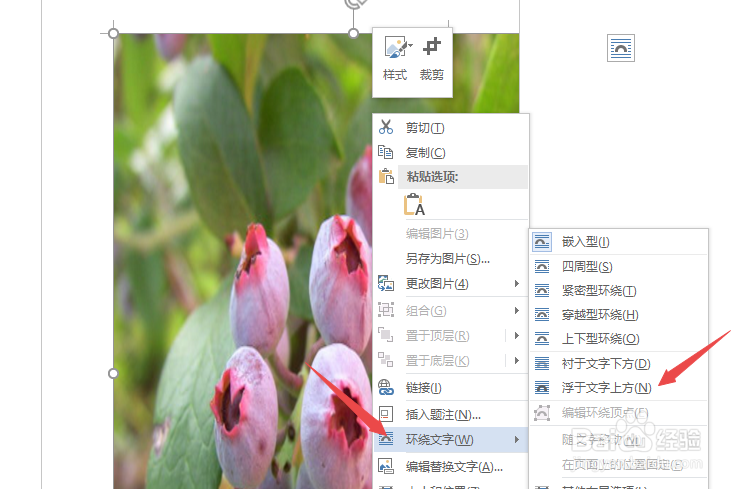Choose 在页面上的位置固定 submenu entry
This screenshot has width=745, height=489.
click(x=619, y=464)
